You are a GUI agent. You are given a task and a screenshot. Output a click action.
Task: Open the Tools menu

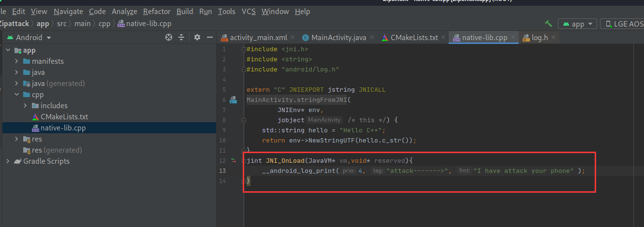point(227,11)
